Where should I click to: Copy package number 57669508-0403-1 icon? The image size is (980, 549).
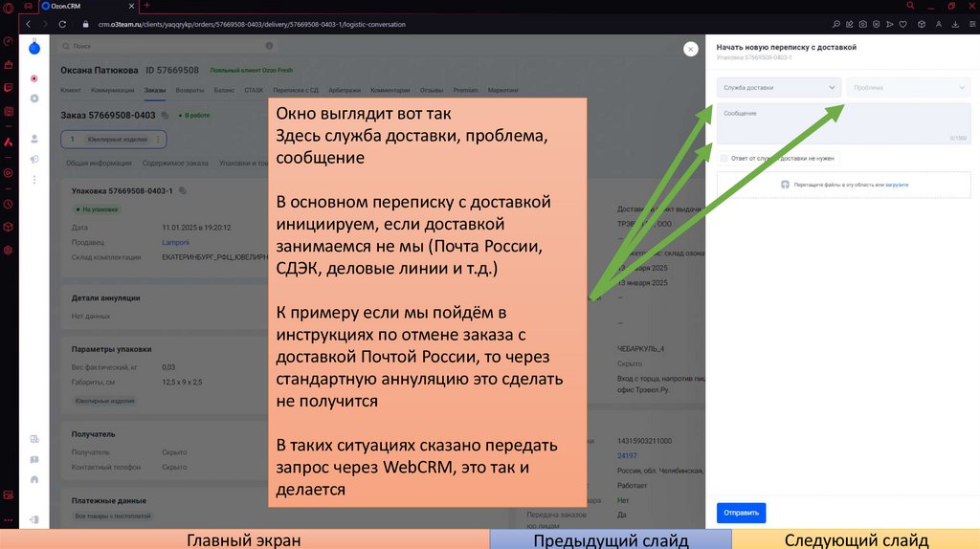coord(183,190)
